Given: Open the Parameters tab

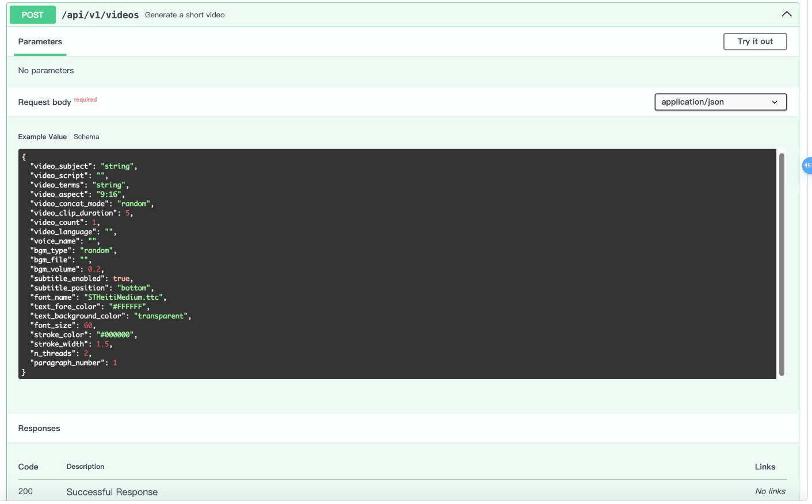Looking at the screenshot, I should click(40, 42).
